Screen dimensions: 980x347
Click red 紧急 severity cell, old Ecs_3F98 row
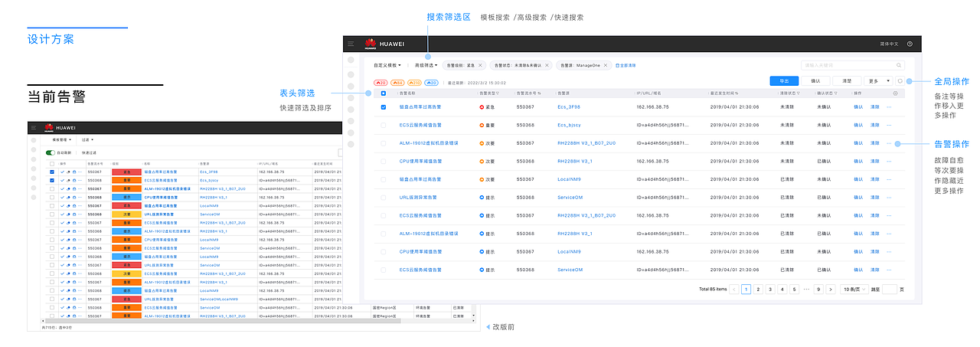[x=126, y=172]
